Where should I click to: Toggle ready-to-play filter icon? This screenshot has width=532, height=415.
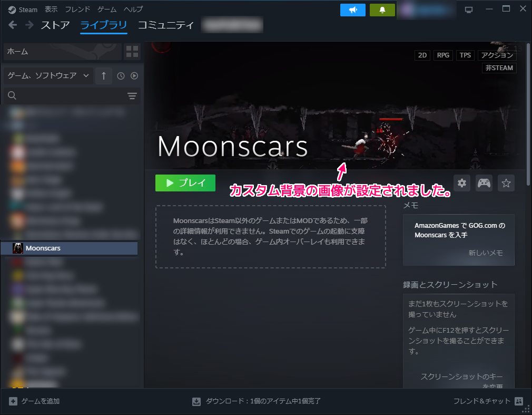coord(134,76)
